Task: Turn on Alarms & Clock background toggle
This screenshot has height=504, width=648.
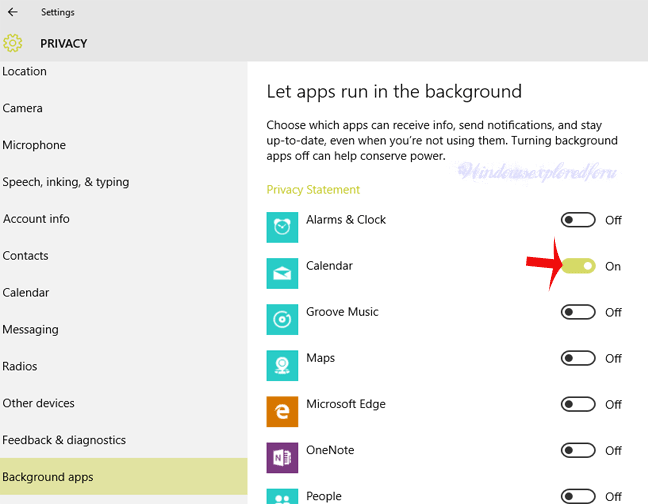Action: tap(578, 220)
